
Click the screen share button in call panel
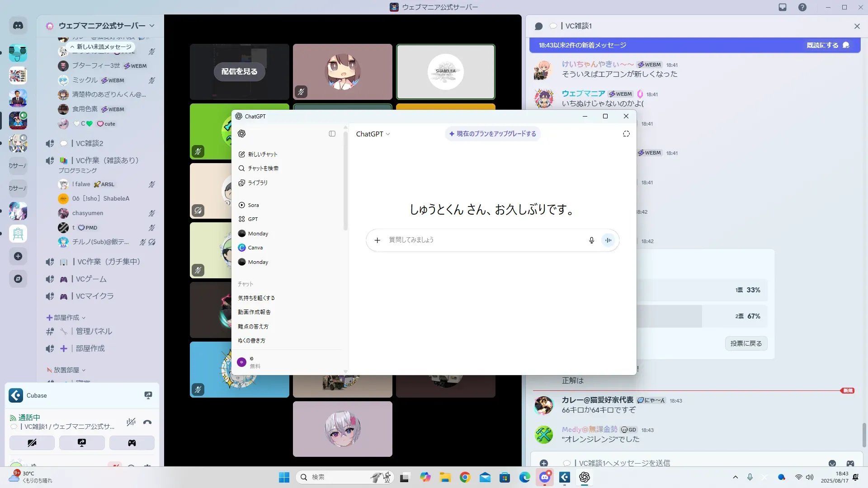[x=82, y=443]
